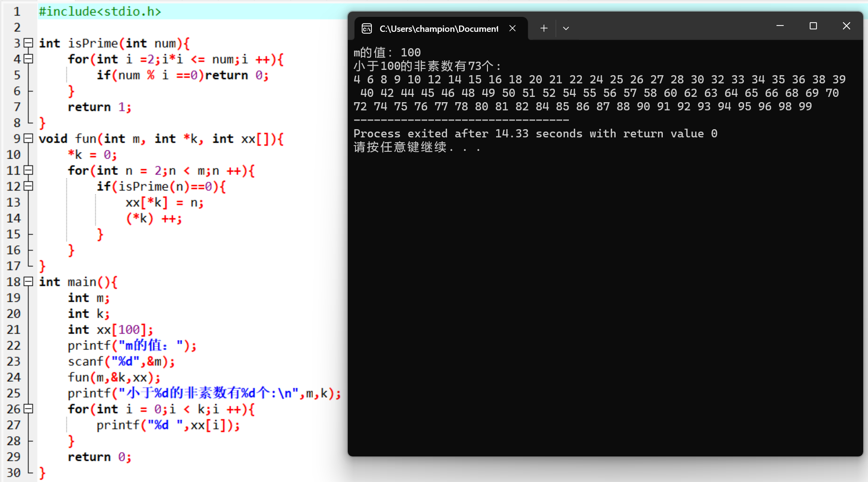The height and width of the screenshot is (482, 868).
Task: Click the 'return 0;' line in main
Action: [99, 456]
